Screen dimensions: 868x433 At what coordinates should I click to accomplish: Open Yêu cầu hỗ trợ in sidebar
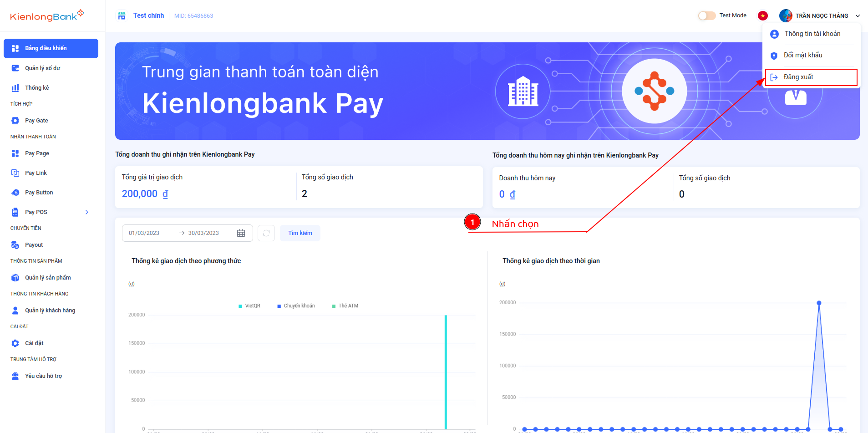(51, 376)
